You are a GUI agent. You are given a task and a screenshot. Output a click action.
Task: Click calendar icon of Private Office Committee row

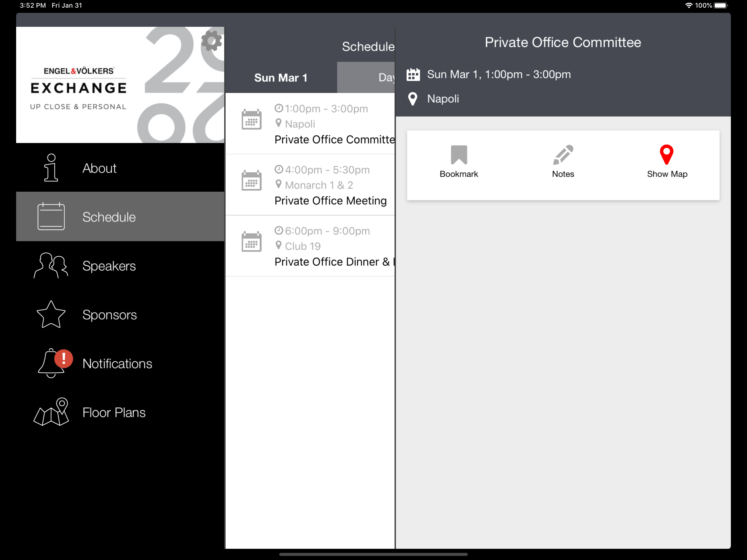252,119
